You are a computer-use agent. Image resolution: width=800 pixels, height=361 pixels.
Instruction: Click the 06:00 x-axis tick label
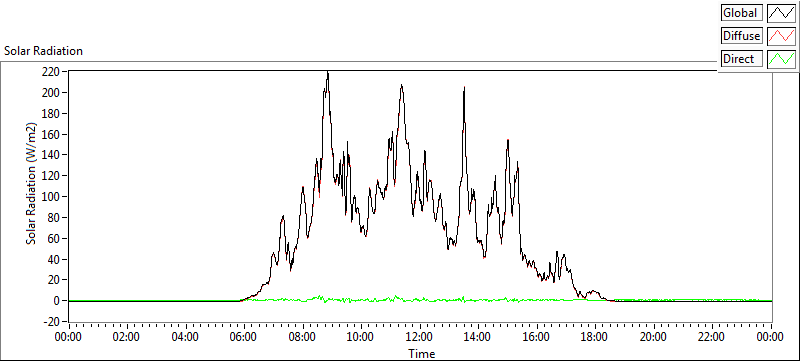pyautogui.click(x=243, y=337)
